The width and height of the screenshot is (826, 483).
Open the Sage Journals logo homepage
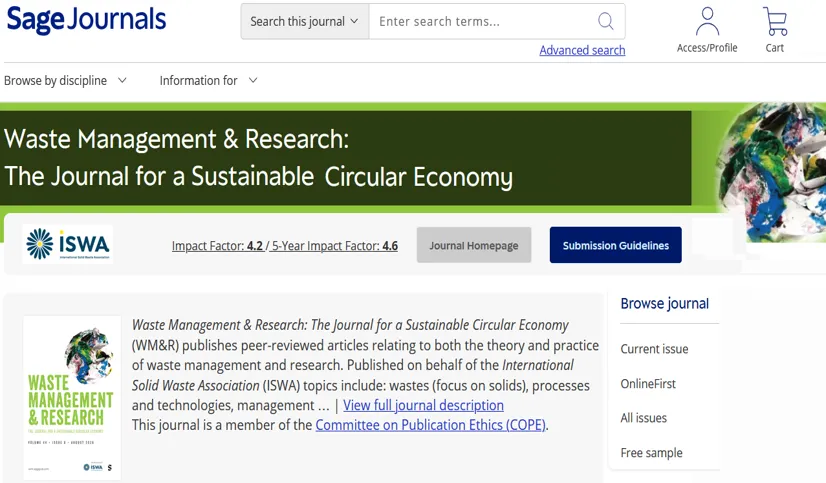tap(86, 19)
